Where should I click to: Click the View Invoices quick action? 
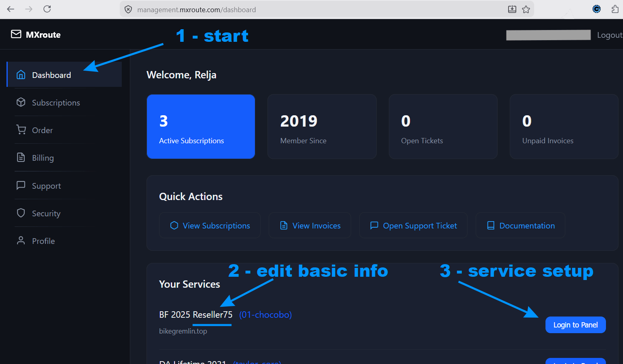310,225
